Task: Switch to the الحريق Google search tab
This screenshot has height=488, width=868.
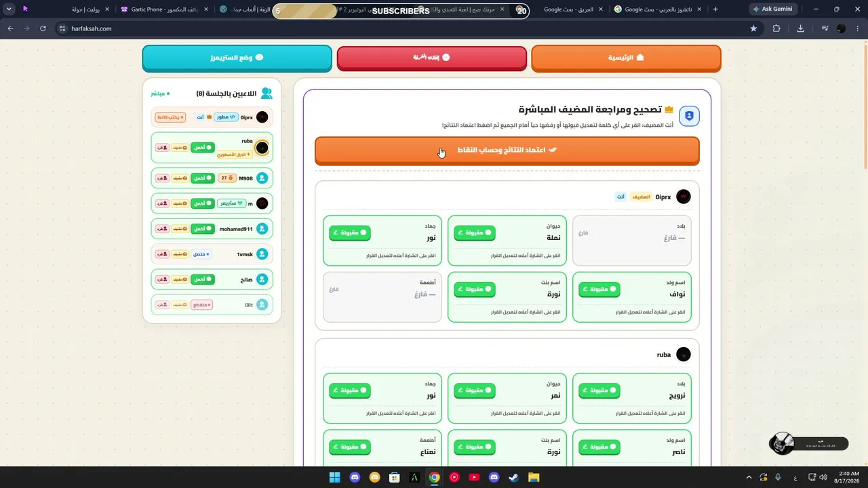Action: pyautogui.click(x=573, y=9)
